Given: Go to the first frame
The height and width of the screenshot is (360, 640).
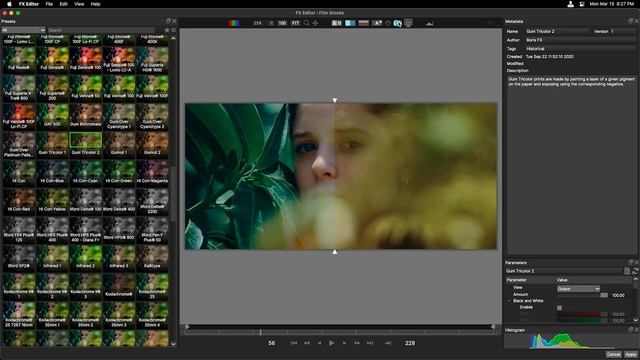Looking at the screenshot, I should (x=294, y=343).
